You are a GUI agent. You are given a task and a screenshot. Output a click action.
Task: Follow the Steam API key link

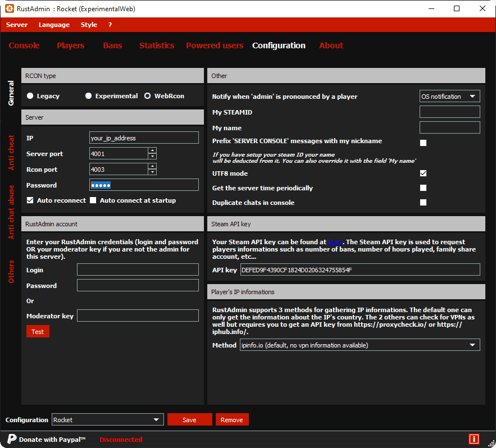tap(335, 243)
